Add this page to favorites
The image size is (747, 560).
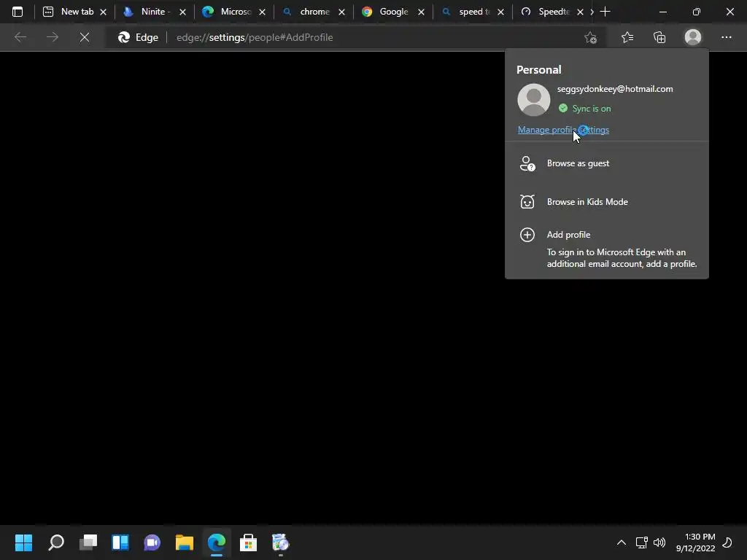coord(591,37)
